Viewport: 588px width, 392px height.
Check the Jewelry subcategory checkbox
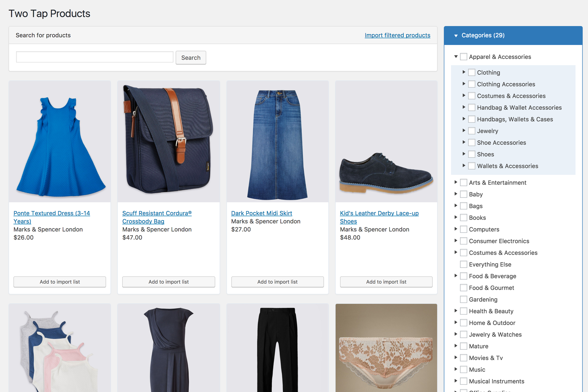pos(472,131)
